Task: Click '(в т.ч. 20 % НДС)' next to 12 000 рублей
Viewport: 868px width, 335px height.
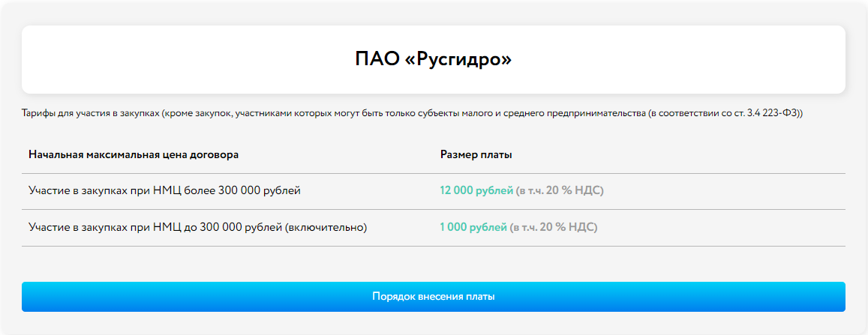Action: pos(560,191)
